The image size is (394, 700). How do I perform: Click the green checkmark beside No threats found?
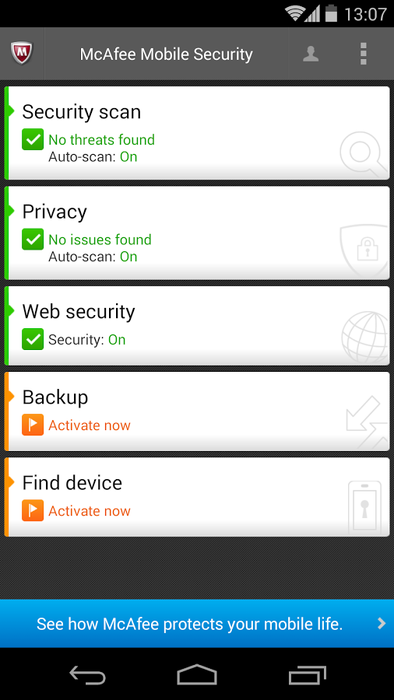33,139
